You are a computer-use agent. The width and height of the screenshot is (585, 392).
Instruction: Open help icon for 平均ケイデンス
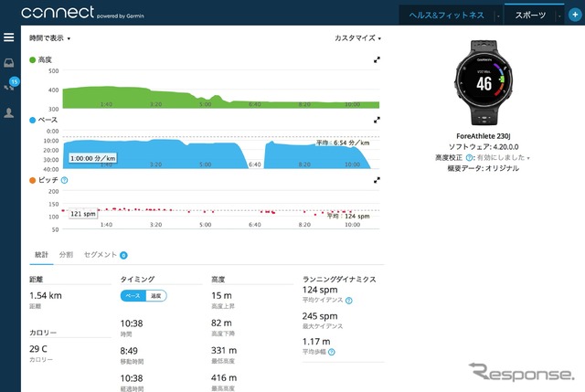(x=349, y=301)
